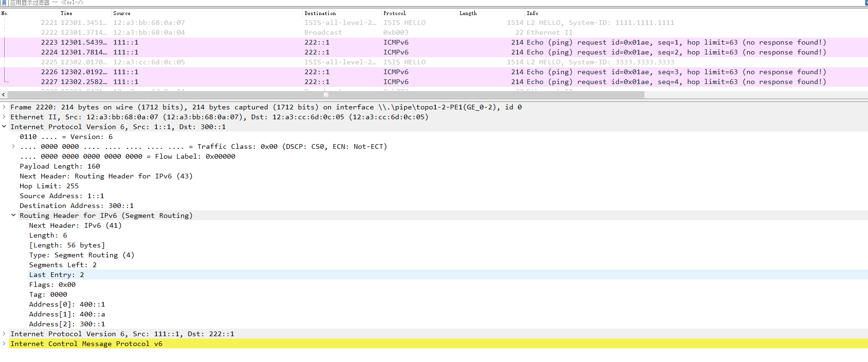Expand the Frame 2220 tree node

click(4, 107)
